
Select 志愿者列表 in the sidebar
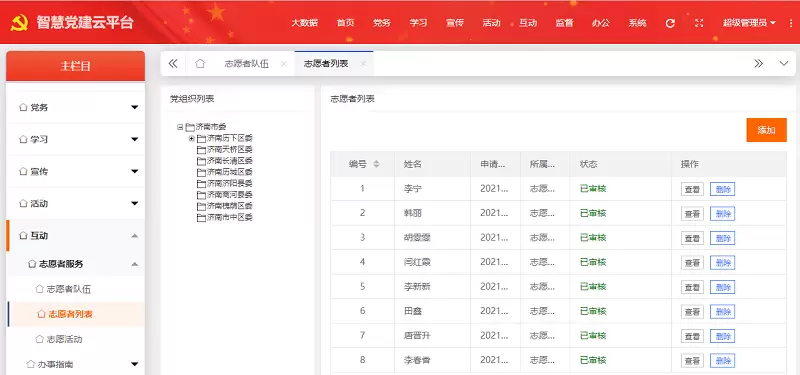(x=70, y=314)
